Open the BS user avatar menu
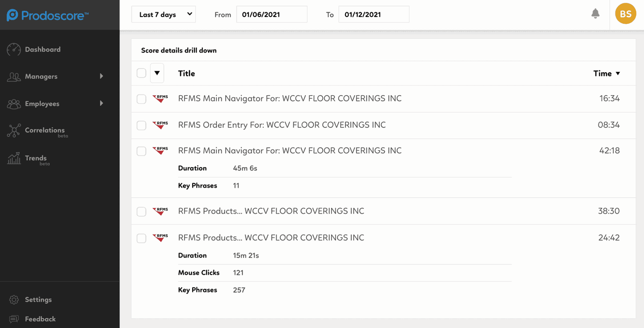This screenshot has width=644, height=328. pyautogui.click(x=626, y=14)
